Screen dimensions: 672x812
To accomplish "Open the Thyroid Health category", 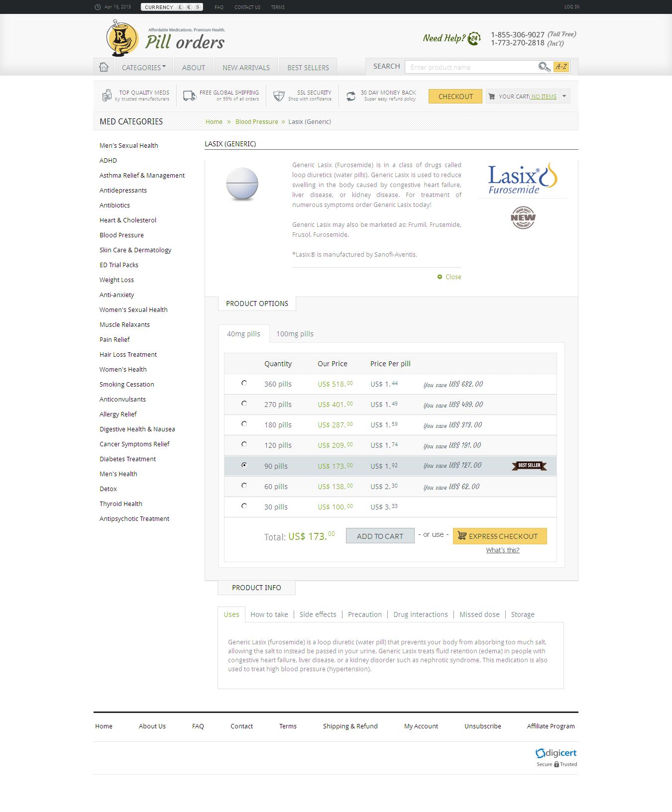I will 121,504.
